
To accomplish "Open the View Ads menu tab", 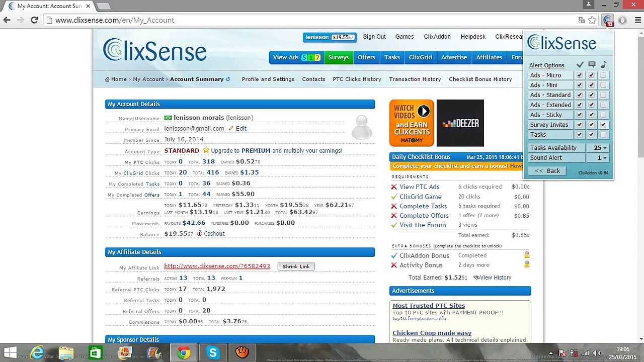I will click(296, 57).
